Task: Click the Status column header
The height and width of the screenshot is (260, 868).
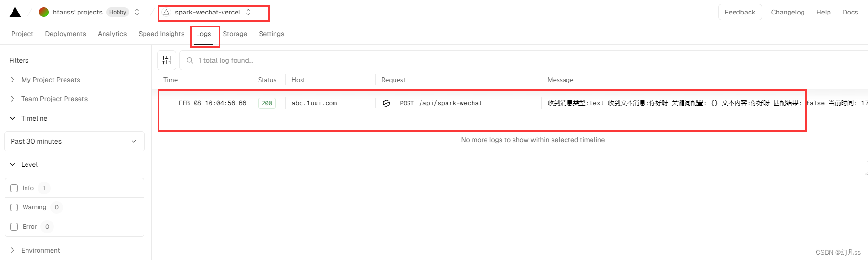Action: (267, 80)
